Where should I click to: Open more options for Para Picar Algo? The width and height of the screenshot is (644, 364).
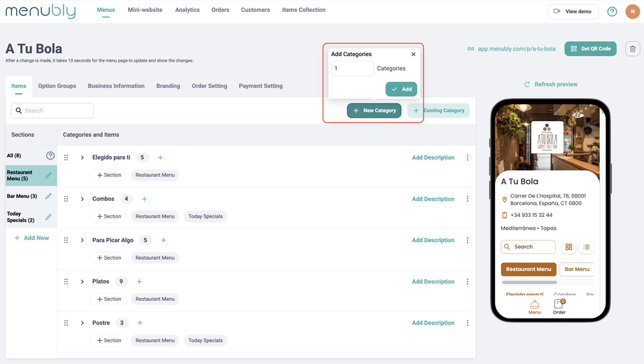pos(468,240)
